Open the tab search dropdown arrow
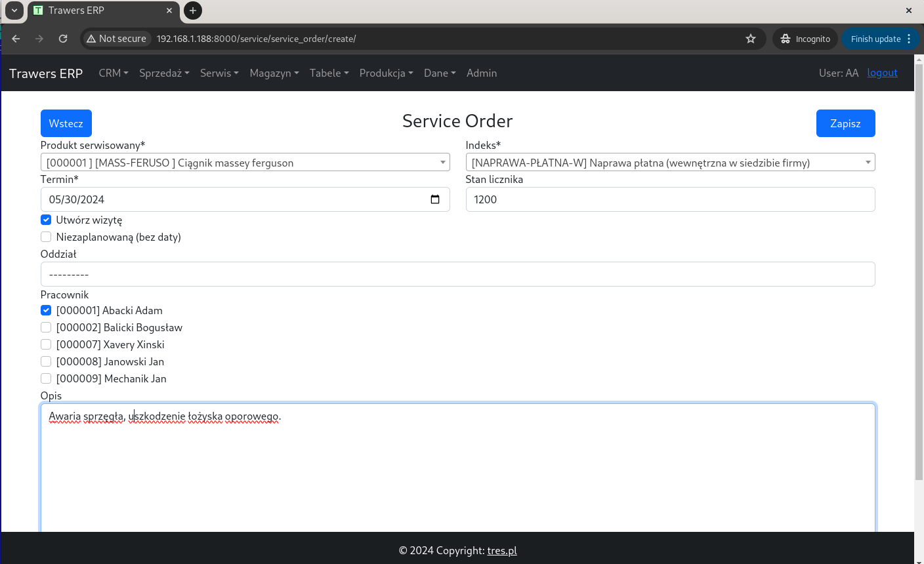 (14, 10)
